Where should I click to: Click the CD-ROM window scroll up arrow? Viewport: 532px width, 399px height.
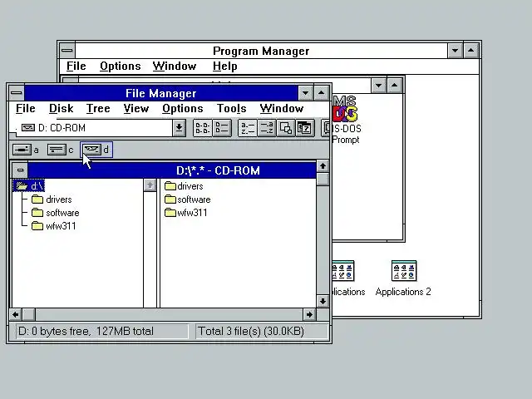[323, 166]
